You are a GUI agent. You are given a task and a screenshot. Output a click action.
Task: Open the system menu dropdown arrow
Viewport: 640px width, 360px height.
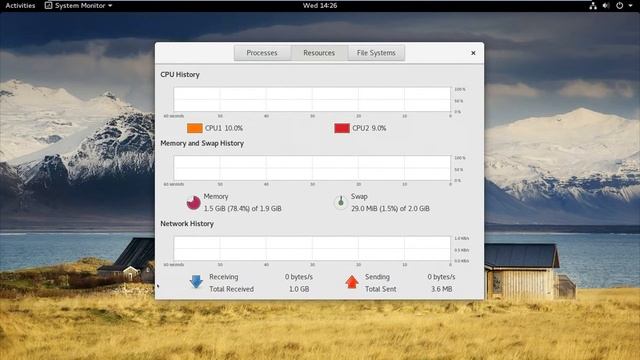(x=631, y=6)
